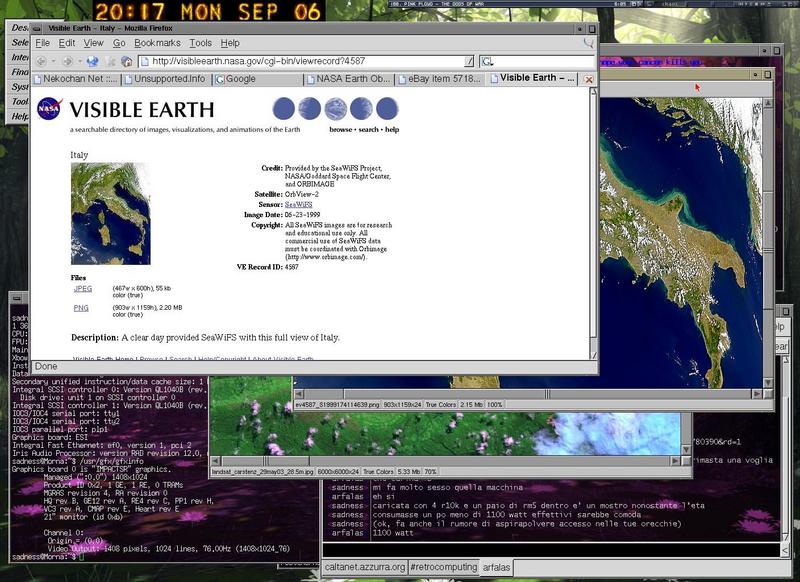Viewport: 800px width, 582px height.
Task: Open the View menu in Firefox
Action: point(93,43)
